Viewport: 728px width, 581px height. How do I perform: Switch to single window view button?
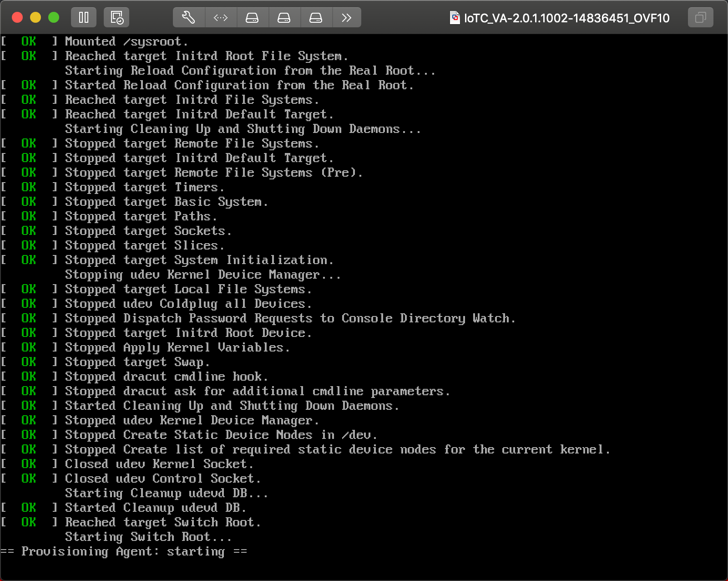(700, 18)
